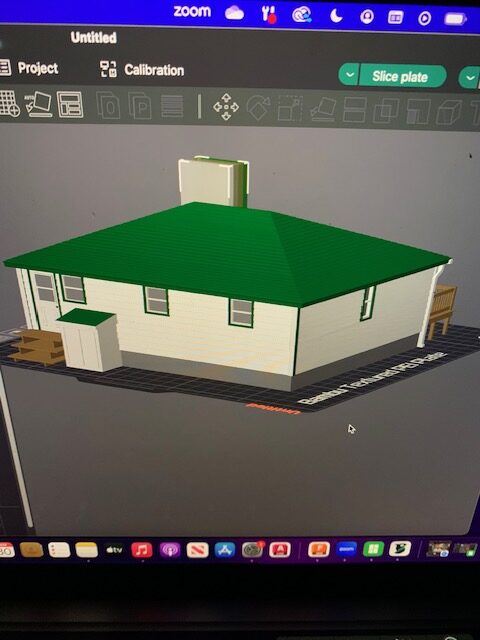
Task: Open the Reminders app in the dock
Action: pyautogui.click(x=59, y=550)
